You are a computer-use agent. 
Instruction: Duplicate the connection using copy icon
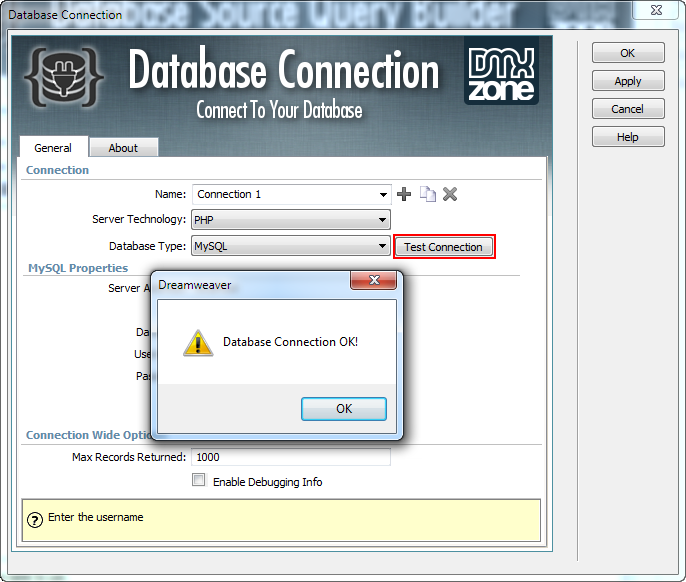(427, 194)
